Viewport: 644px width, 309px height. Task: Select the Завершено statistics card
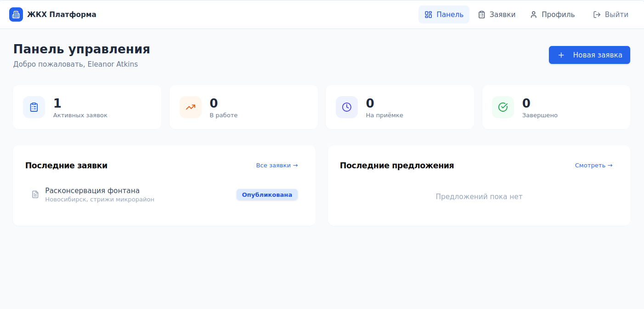pos(556,107)
